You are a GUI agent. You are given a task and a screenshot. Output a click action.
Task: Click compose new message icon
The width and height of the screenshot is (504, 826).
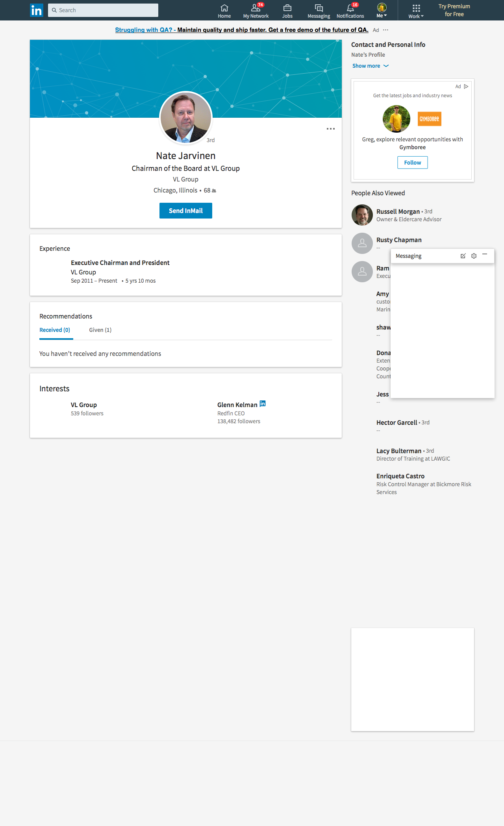(x=463, y=256)
